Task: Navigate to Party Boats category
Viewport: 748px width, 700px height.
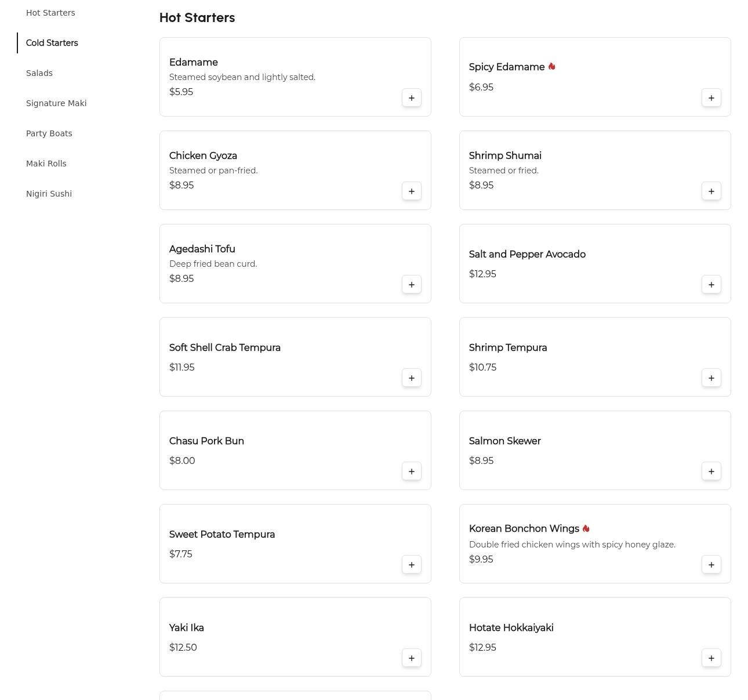Action: (x=49, y=133)
